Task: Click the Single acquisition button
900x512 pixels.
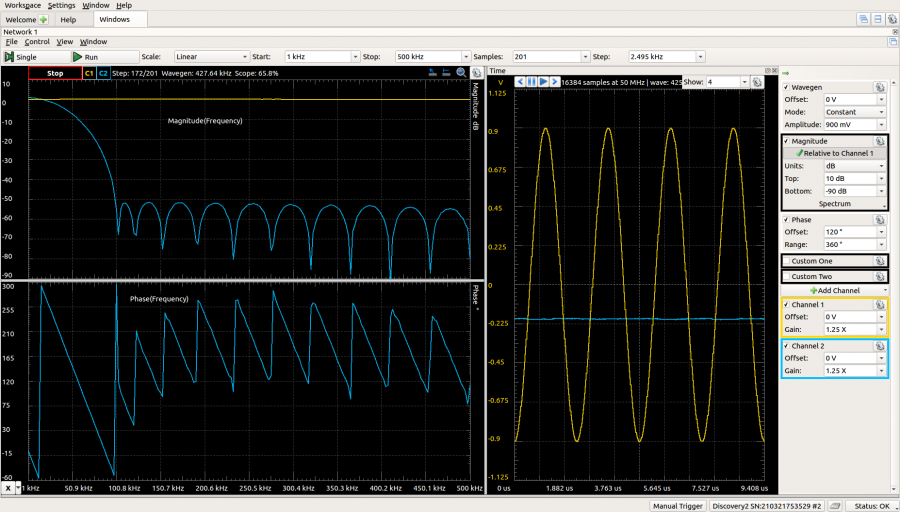Action: [x=36, y=57]
